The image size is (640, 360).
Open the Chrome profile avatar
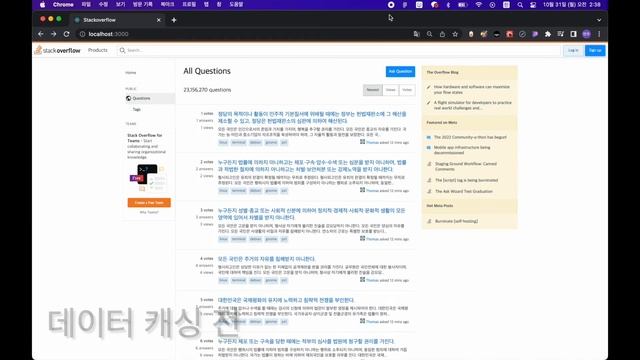[x=587, y=34]
